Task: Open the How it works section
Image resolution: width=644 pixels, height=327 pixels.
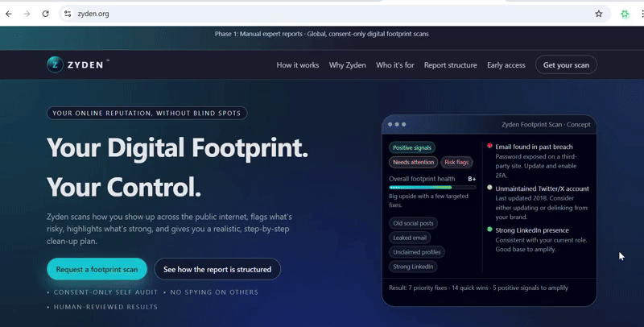Action: [x=297, y=65]
